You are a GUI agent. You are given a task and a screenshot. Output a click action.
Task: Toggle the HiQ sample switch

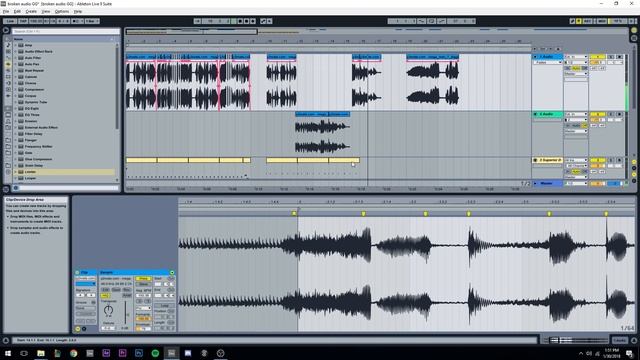point(105,296)
